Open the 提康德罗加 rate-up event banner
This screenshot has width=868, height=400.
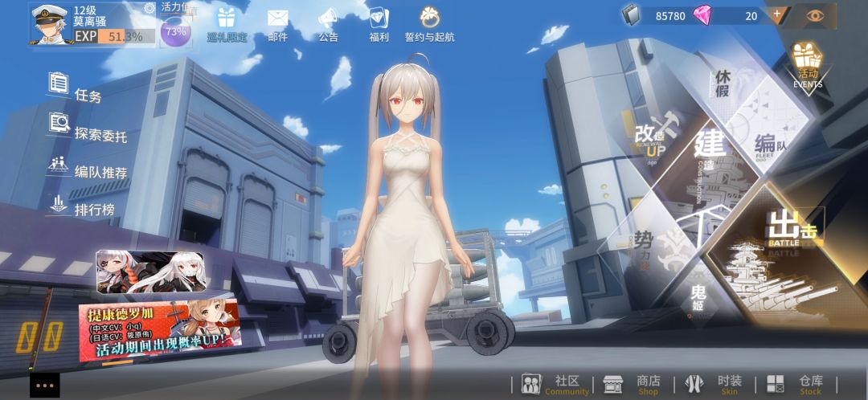click(x=161, y=330)
